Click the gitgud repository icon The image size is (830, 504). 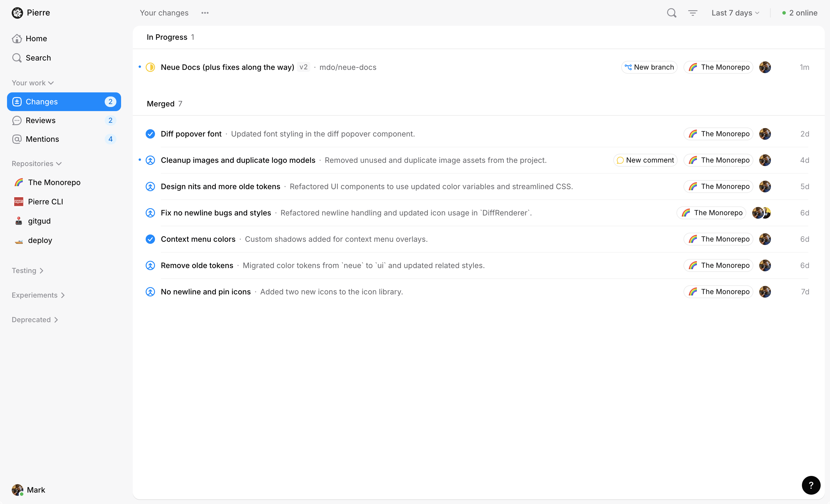click(18, 221)
